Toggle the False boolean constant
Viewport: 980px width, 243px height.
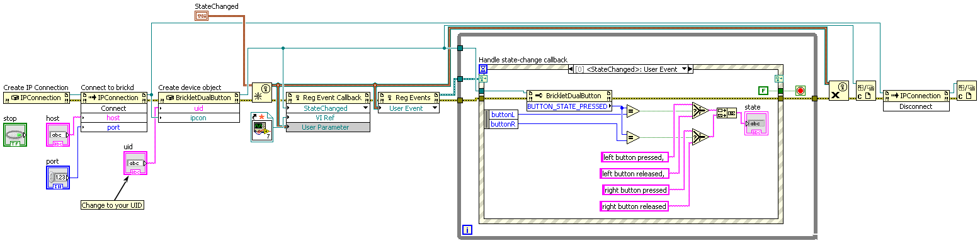[763, 90]
